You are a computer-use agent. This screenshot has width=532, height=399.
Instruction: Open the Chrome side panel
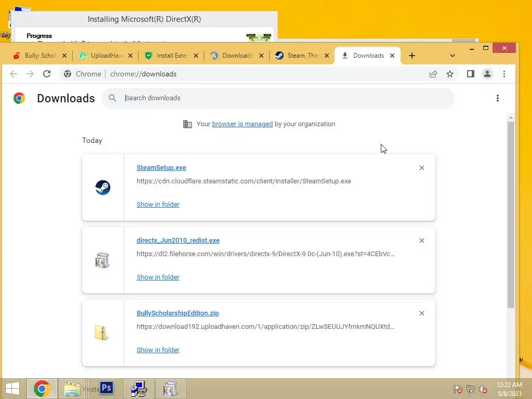coord(471,74)
